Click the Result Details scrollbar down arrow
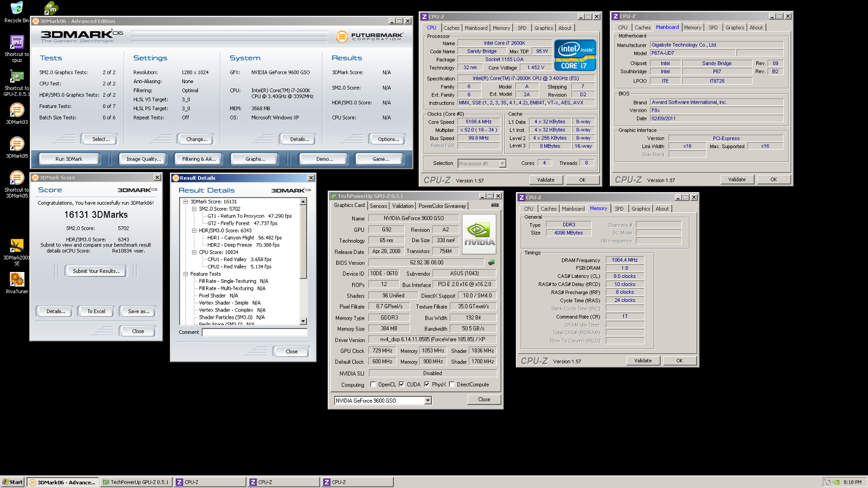The height and width of the screenshot is (488, 868). click(303, 321)
